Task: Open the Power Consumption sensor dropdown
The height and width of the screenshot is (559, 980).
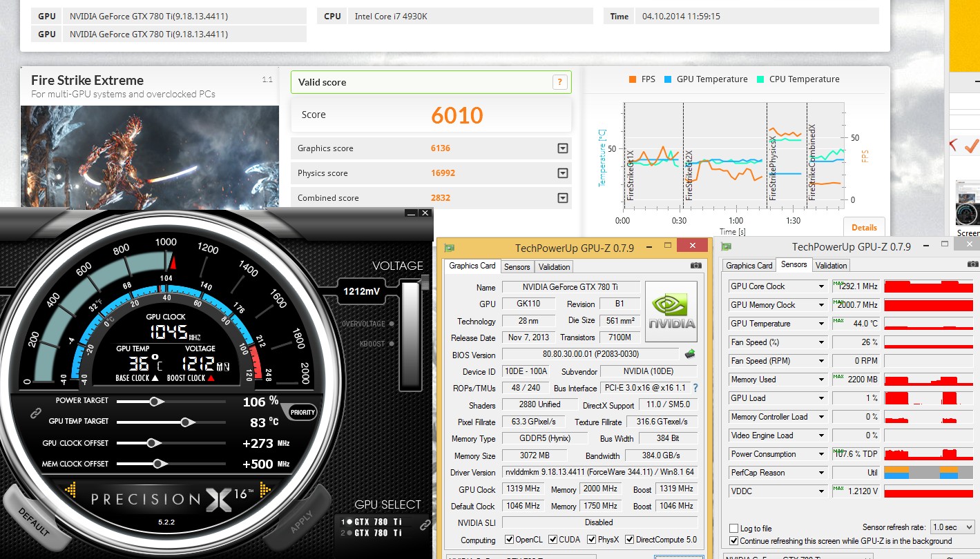Action: pos(821,454)
